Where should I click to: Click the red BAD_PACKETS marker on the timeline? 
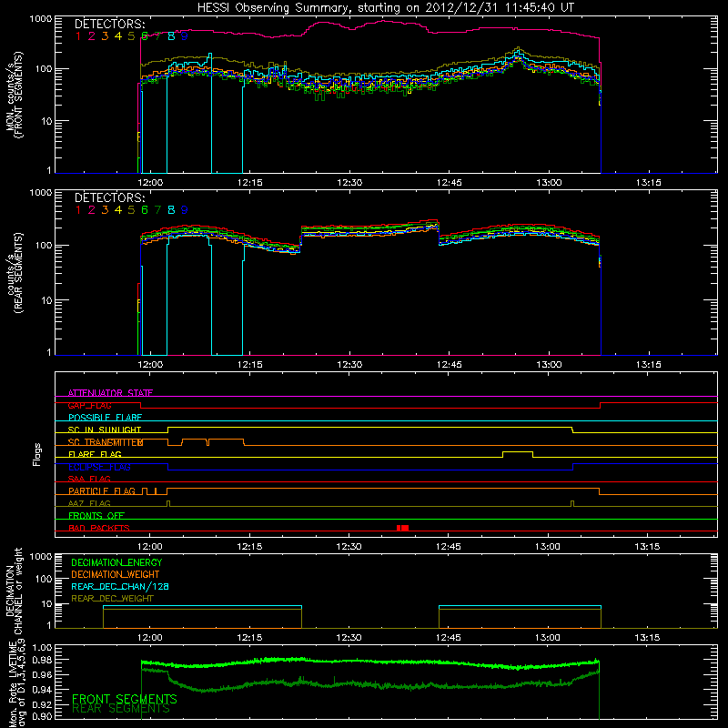402,528
